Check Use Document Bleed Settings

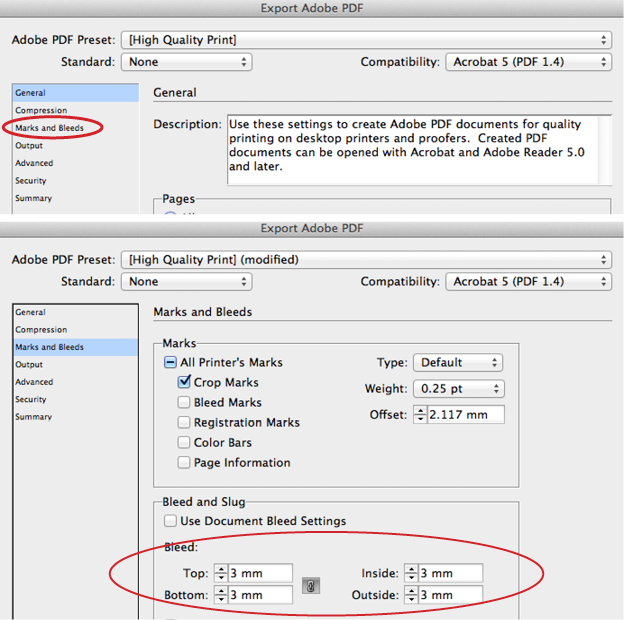click(170, 521)
